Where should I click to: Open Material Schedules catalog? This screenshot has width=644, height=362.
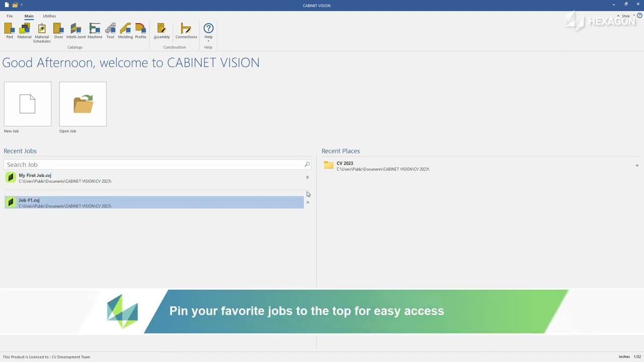pyautogui.click(x=42, y=33)
